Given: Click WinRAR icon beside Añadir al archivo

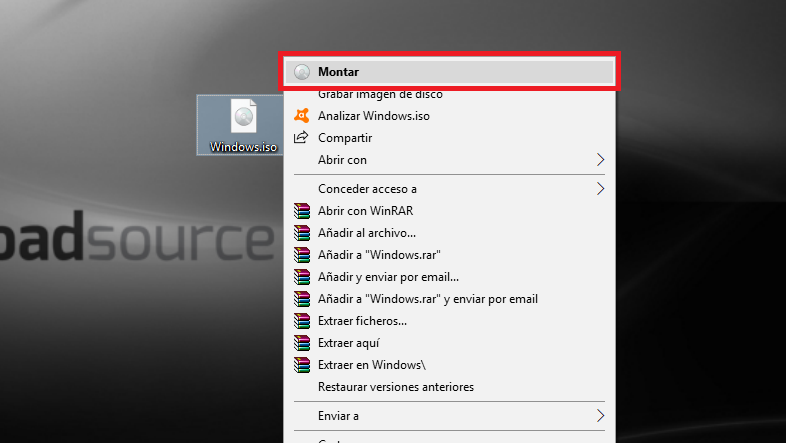Looking at the screenshot, I should [x=302, y=233].
